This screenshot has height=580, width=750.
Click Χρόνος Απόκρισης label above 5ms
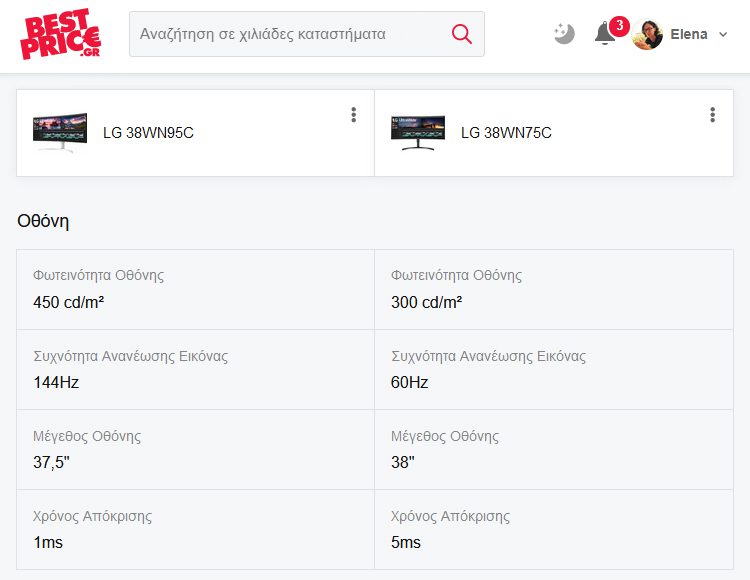(450, 516)
